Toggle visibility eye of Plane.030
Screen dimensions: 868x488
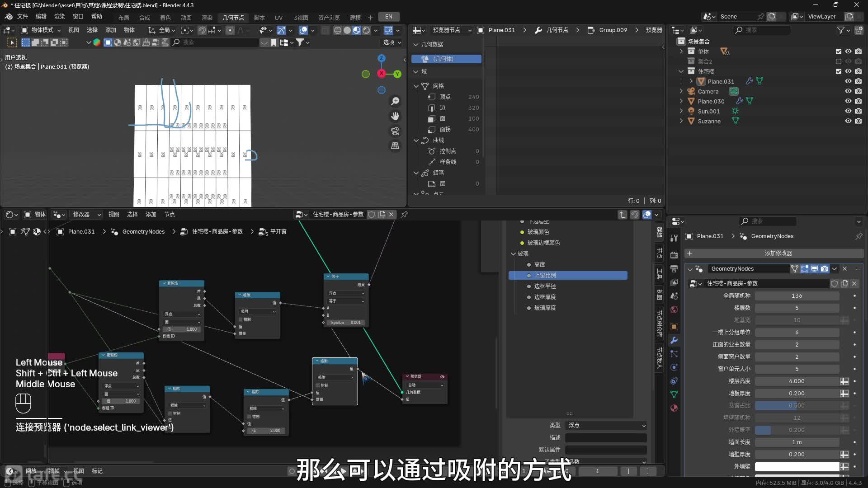848,101
